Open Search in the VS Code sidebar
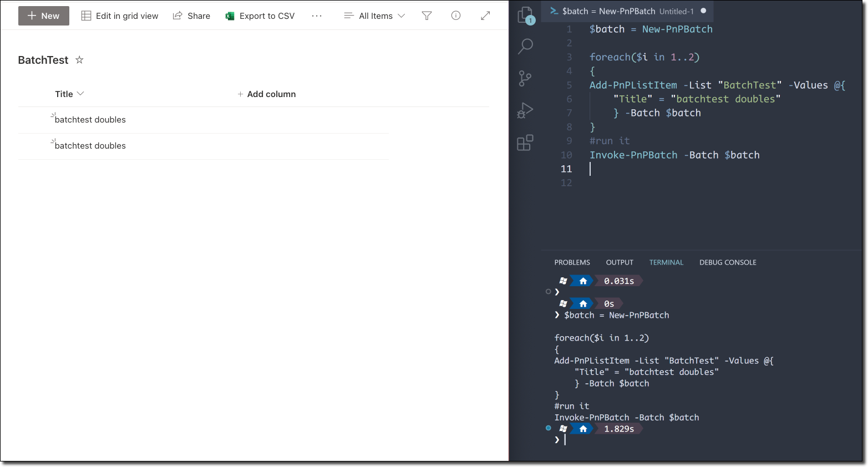Viewport: 868px width, 467px height. point(525,47)
